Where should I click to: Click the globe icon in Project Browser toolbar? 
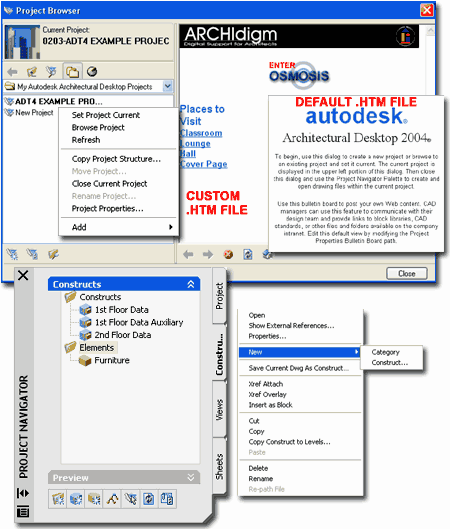92,72
